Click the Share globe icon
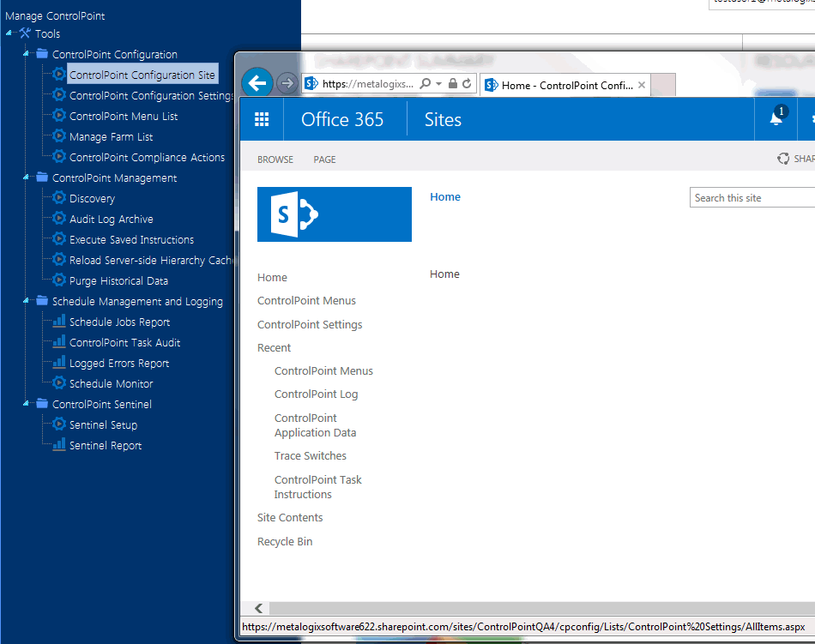Image resolution: width=815 pixels, height=644 pixels. pos(782,158)
